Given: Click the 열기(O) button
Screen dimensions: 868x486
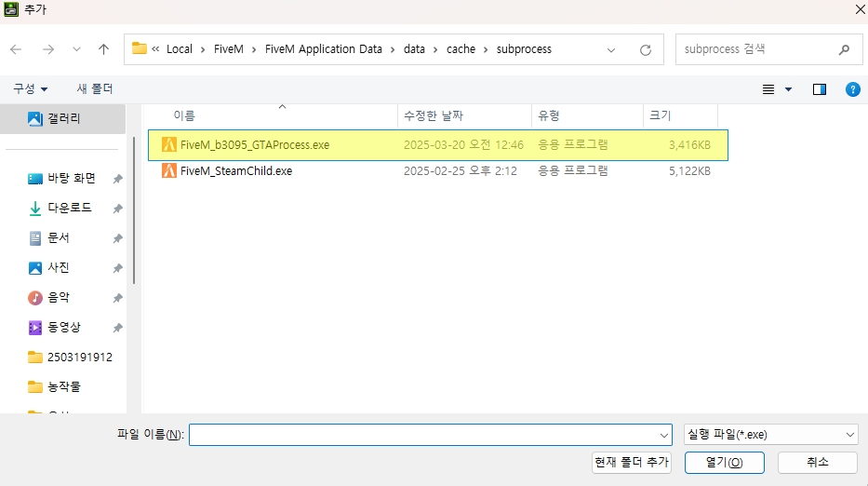Looking at the screenshot, I should click(x=724, y=463).
